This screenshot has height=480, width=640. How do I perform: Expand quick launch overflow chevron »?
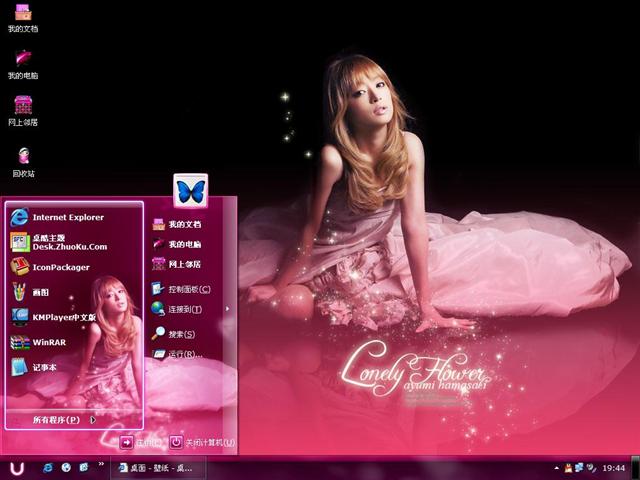tap(101, 464)
